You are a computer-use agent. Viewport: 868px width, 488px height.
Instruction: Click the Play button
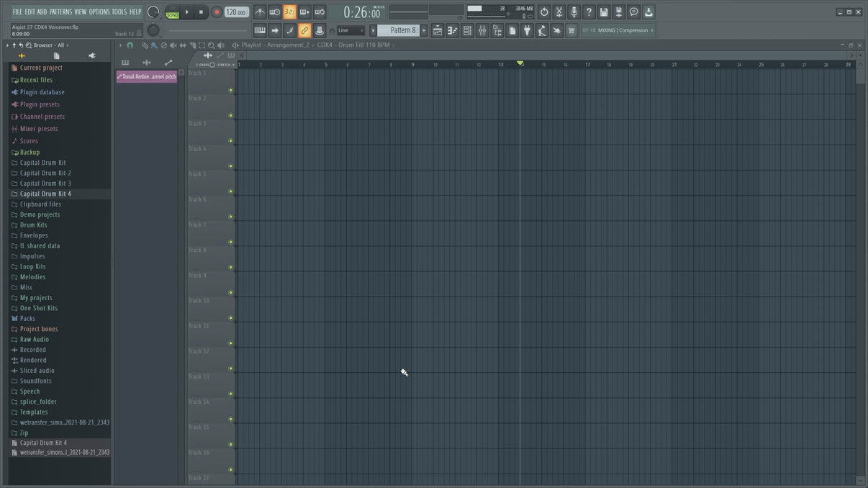pyautogui.click(x=186, y=12)
